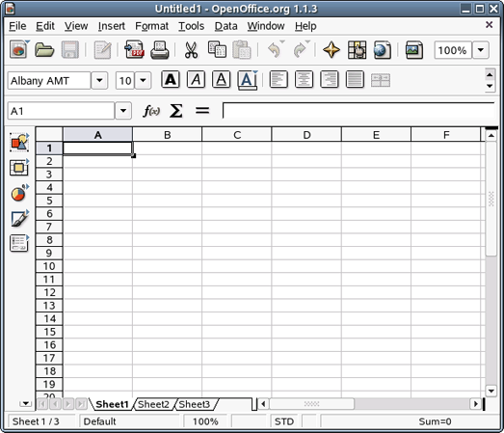Click the Font Color icon
Screen dimensions: 504x433
coord(247,80)
